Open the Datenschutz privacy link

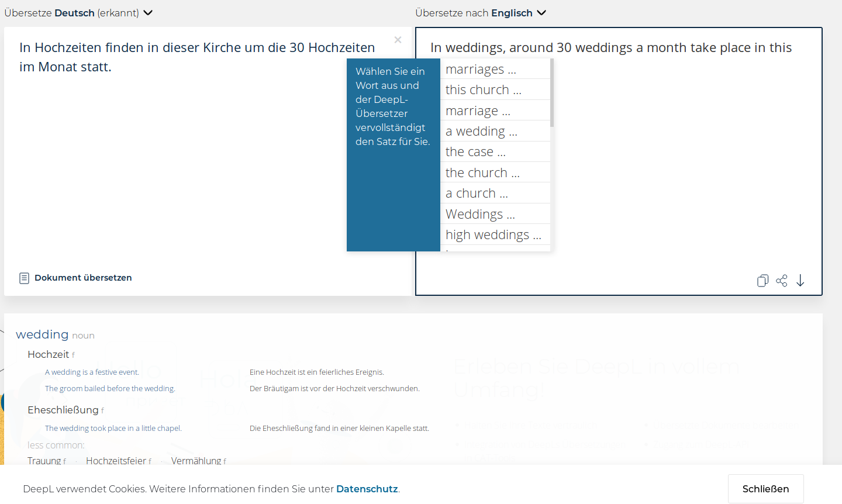pos(367,489)
